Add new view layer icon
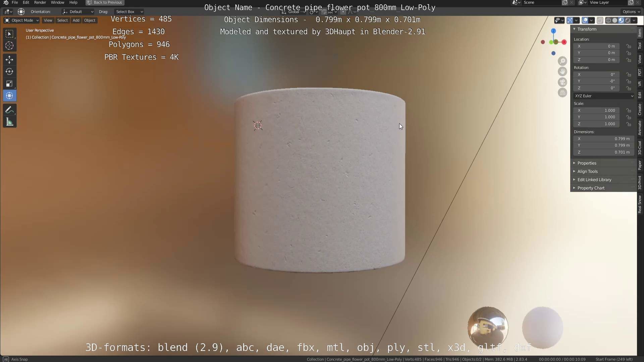644x362 pixels. pyautogui.click(x=631, y=2)
